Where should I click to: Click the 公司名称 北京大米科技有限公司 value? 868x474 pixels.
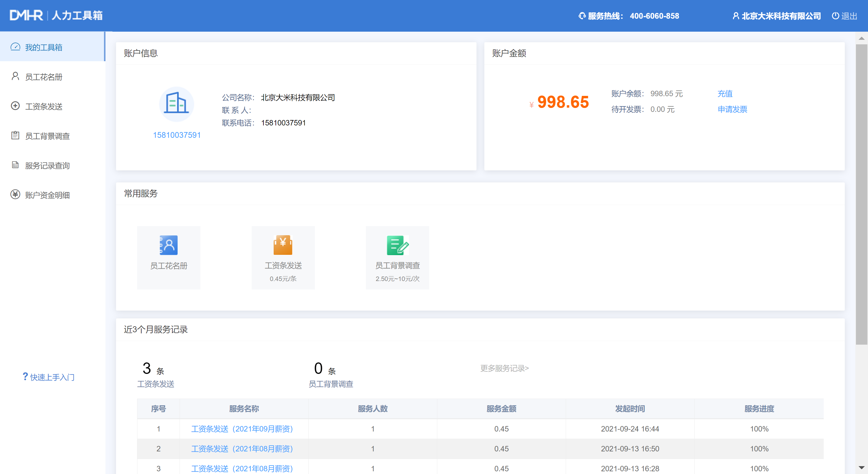pos(298,97)
